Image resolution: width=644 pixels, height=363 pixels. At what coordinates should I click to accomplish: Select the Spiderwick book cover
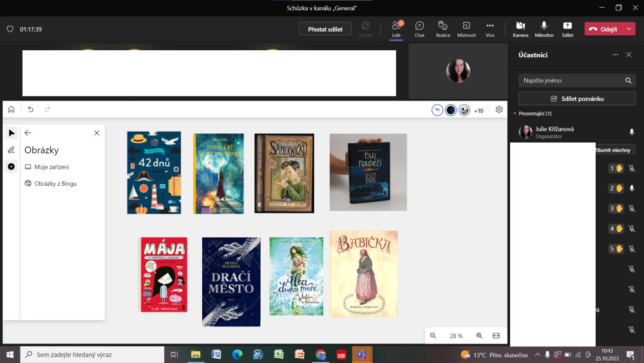tap(284, 173)
